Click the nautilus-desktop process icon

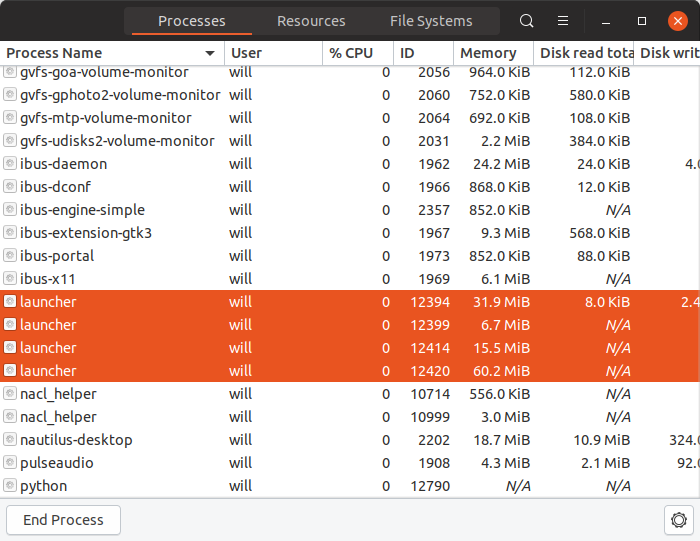11,440
